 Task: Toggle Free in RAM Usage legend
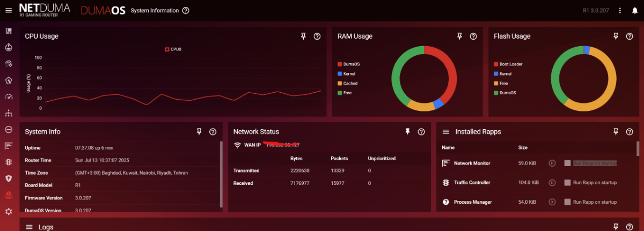point(345,93)
